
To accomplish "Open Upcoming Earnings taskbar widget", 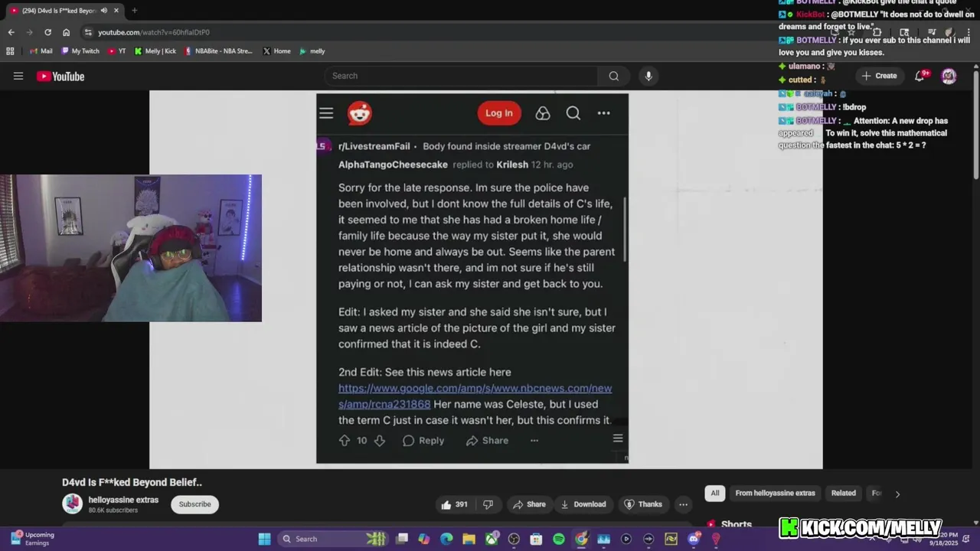I will tap(32, 539).
